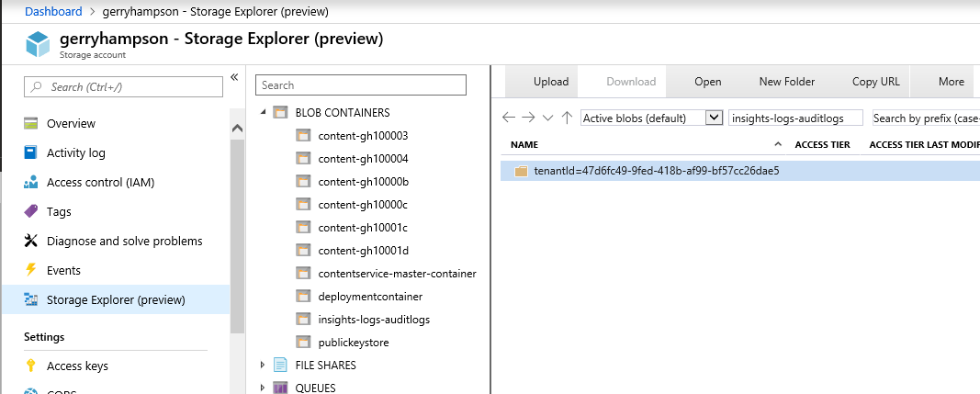Focus the Search (Ctrl+/) sidebar box
980x394 pixels.
click(x=123, y=87)
